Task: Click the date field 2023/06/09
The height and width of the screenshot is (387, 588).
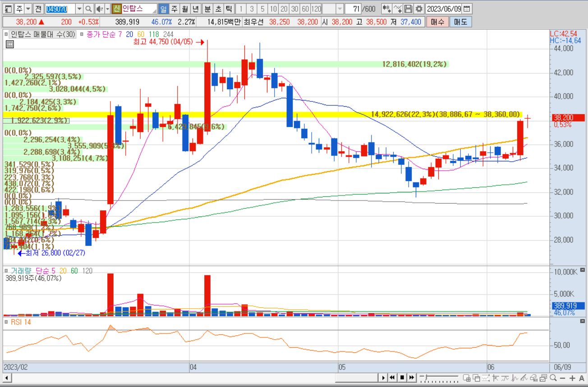Action: (x=444, y=9)
